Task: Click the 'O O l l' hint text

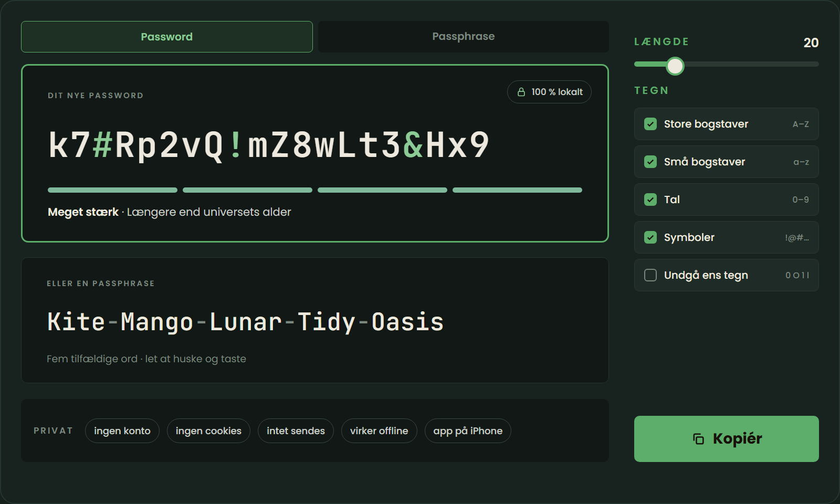Action: pos(797,275)
